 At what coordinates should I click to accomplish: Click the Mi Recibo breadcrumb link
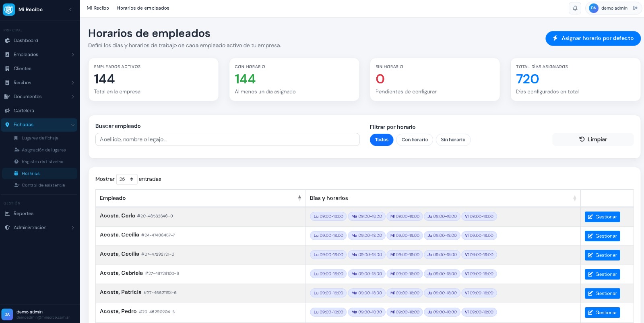pyautogui.click(x=98, y=8)
